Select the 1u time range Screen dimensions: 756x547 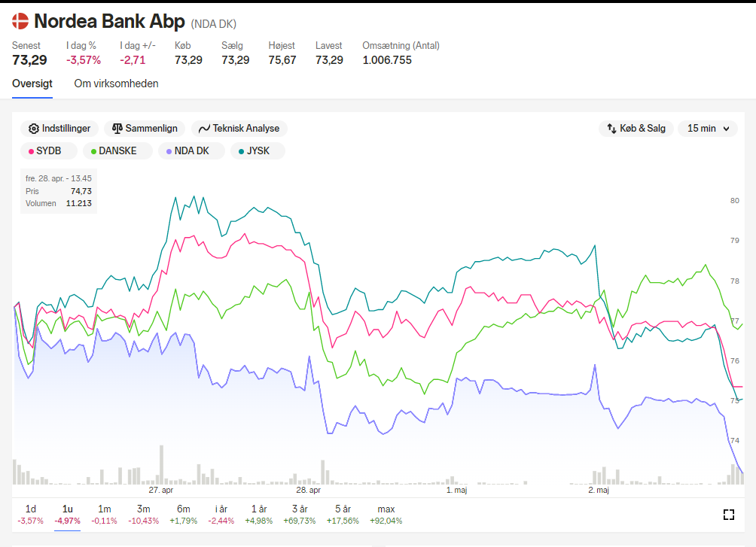pyautogui.click(x=68, y=514)
